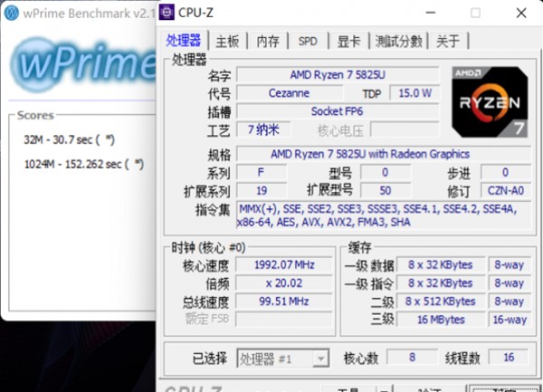This screenshot has height=392, width=543.
Task: Open the 处理器 #1 selection dropdown
Action: pos(282,359)
